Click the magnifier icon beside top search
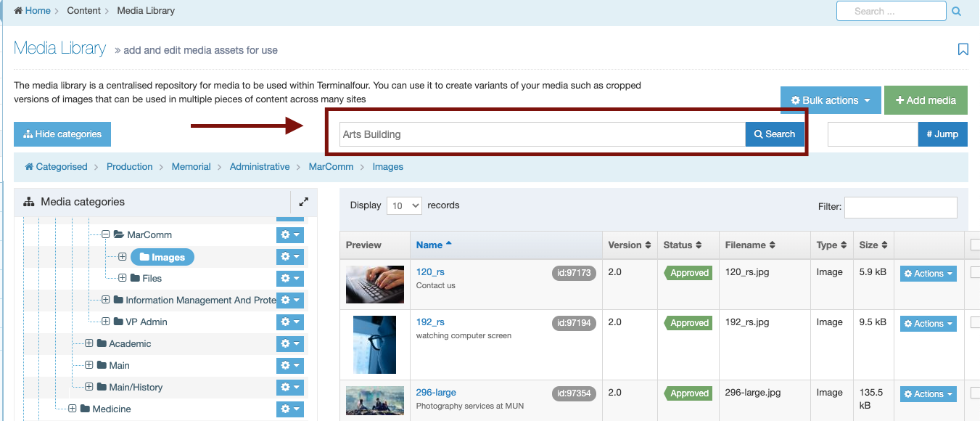This screenshot has width=980, height=421. 956,12
